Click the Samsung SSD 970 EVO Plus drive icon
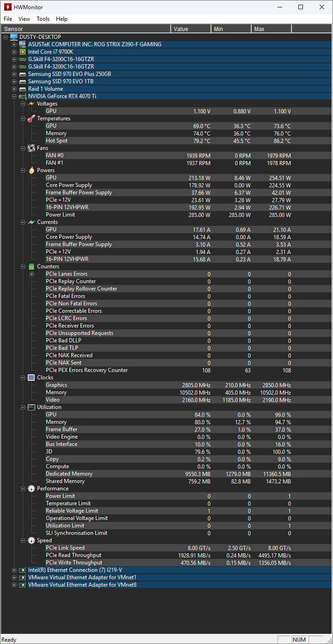 click(23, 74)
